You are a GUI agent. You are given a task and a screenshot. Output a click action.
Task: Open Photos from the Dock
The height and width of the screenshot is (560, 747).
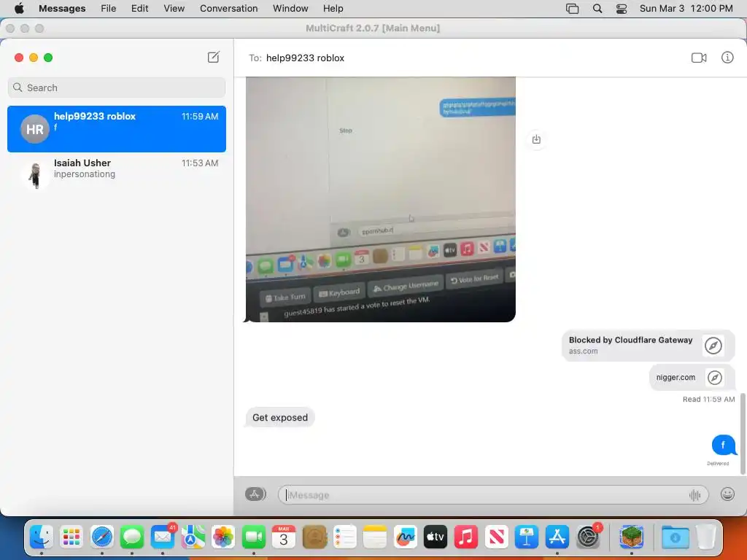[x=223, y=537]
